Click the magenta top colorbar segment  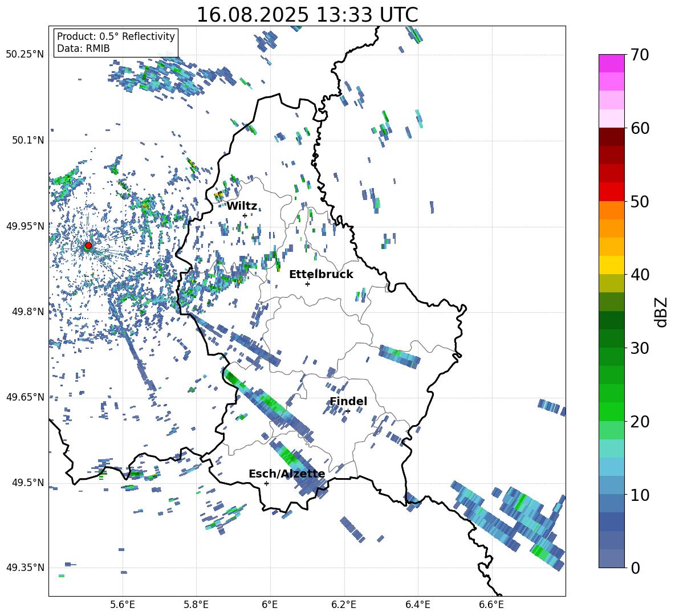pyautogui.click(x=611, y=63)
